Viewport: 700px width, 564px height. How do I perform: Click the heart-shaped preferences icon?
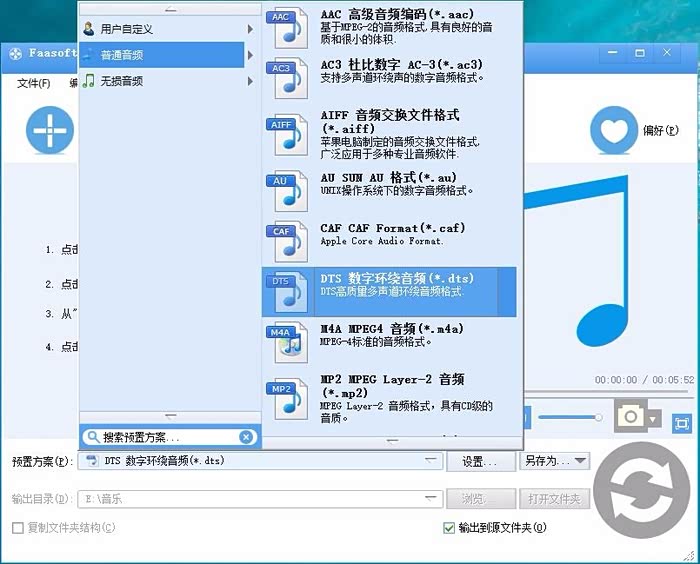613,130
